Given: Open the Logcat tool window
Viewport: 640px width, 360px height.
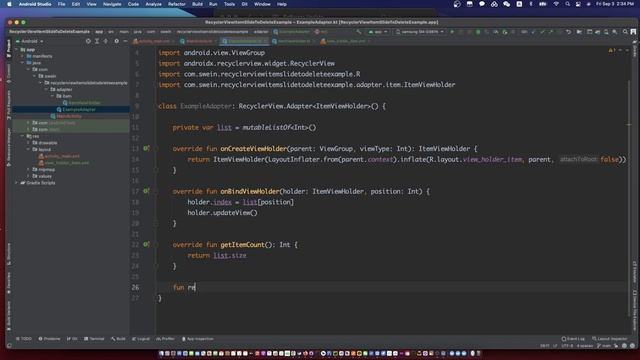Looking at the screenshot, I should (141, 339).
